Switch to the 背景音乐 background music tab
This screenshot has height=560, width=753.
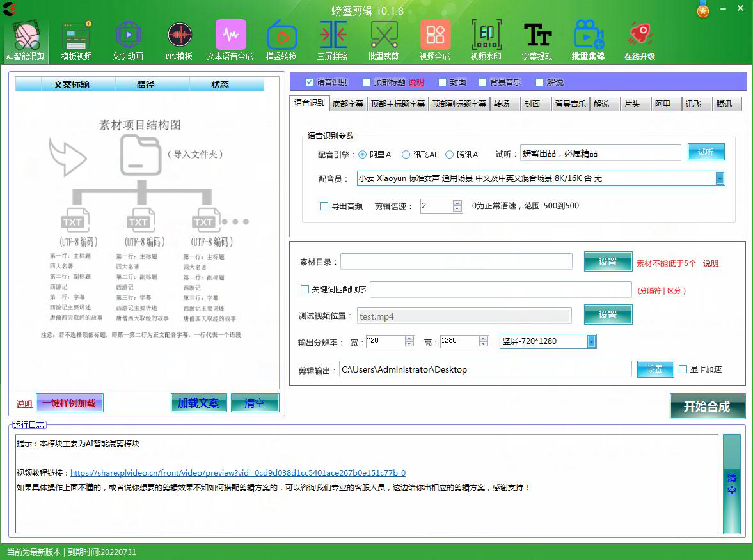(570, 104)
